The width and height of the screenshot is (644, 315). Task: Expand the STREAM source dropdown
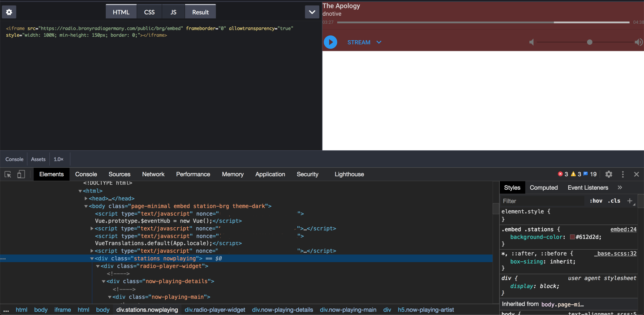[x=378, y=42]
